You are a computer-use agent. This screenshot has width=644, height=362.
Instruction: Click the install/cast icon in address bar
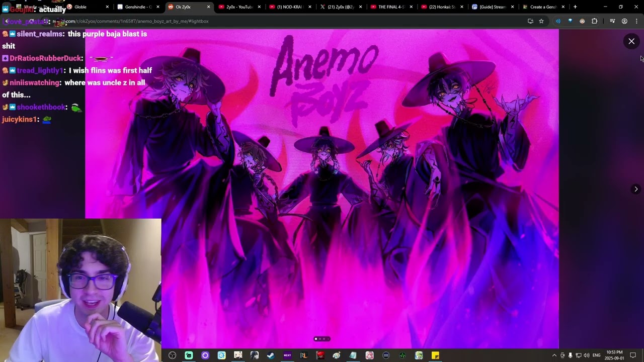530,21
